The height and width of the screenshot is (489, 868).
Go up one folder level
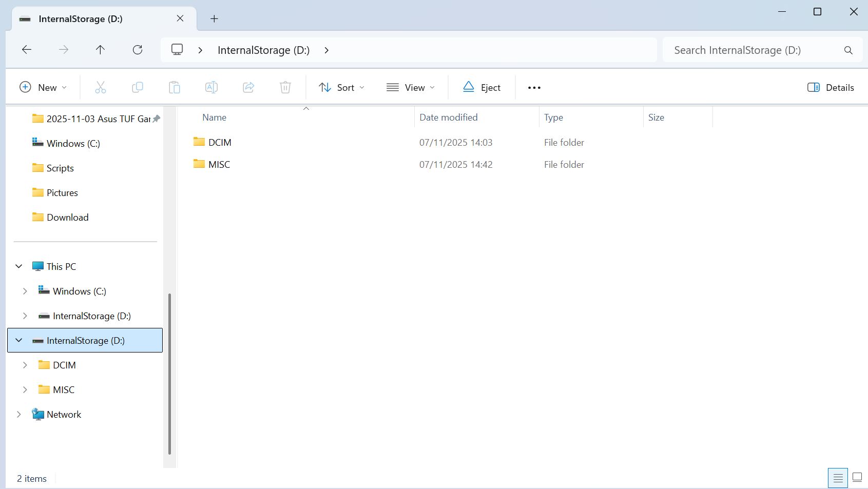(x=100, y=50)
